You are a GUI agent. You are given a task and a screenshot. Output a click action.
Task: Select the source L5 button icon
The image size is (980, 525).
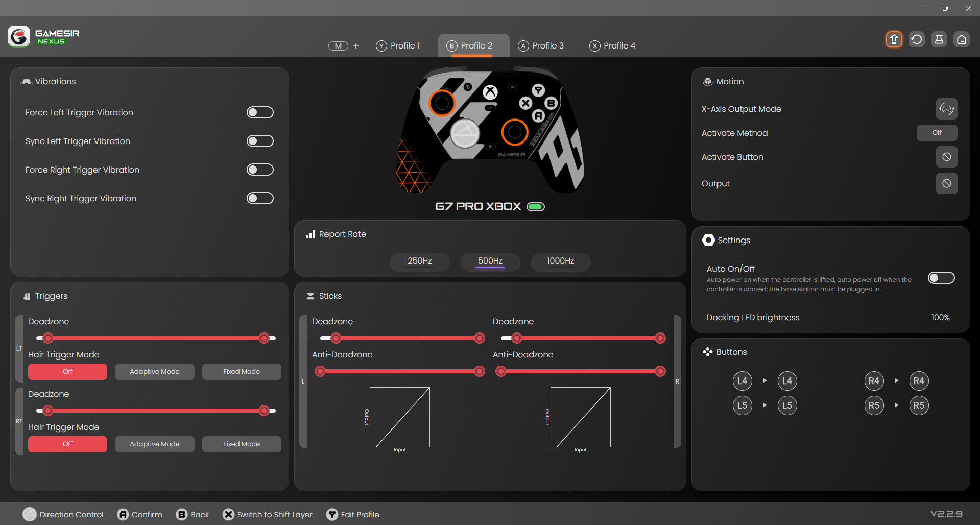[x=743, y=405]
